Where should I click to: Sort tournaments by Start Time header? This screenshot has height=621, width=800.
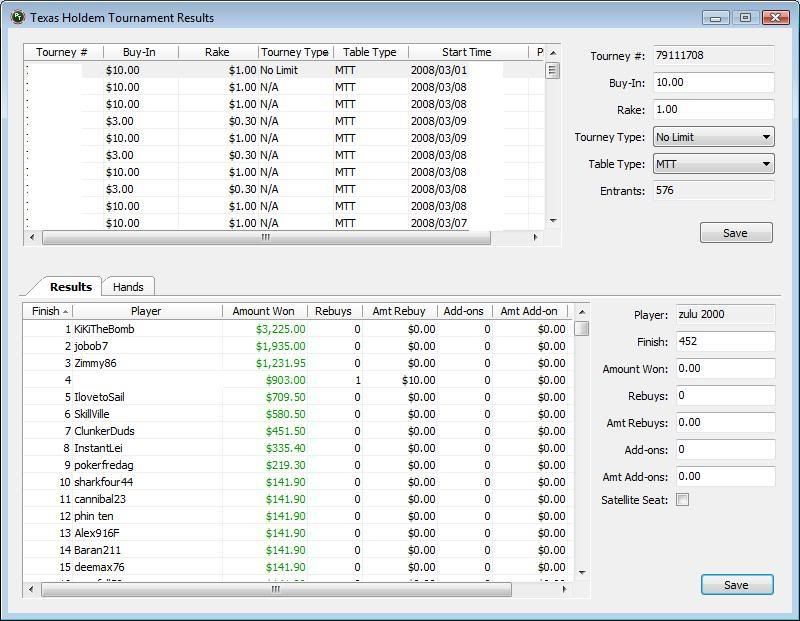click(466, 52)
